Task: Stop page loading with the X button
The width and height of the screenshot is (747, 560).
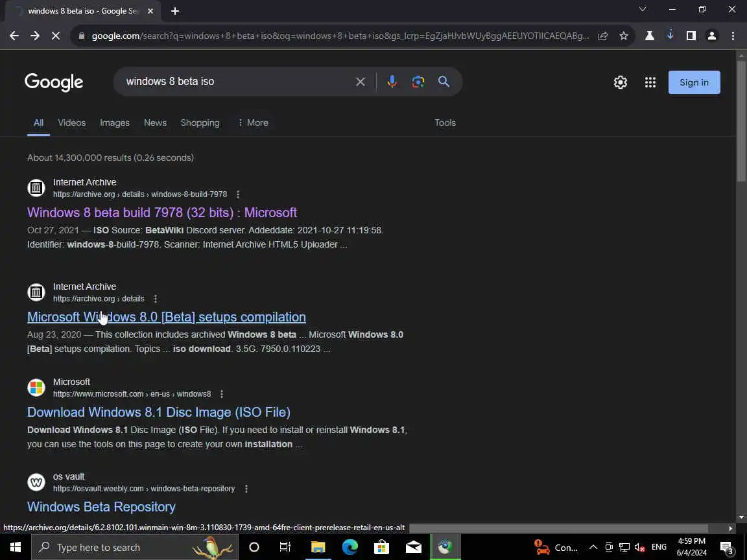Action: [56, 36]
